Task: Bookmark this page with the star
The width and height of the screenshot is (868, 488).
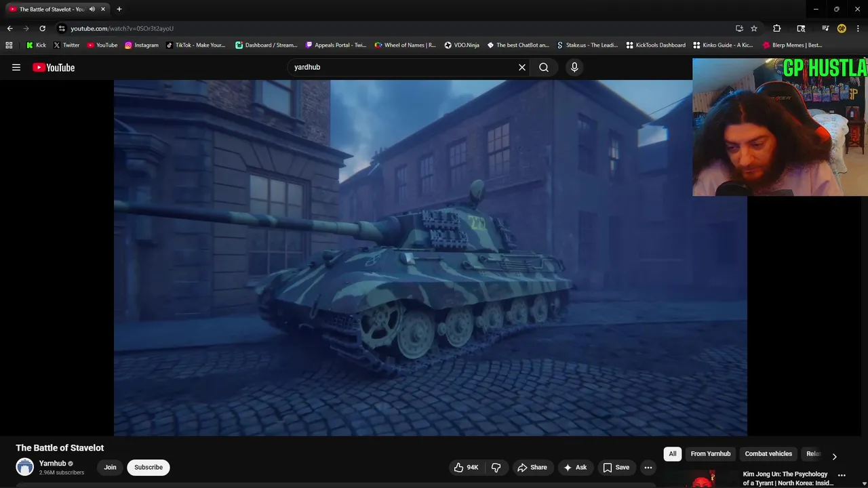Action: pos(754,28)
